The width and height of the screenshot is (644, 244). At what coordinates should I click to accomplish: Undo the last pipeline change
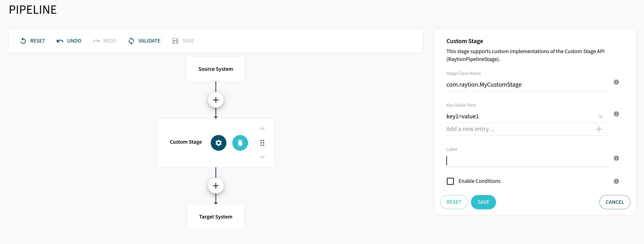point(69,41)
